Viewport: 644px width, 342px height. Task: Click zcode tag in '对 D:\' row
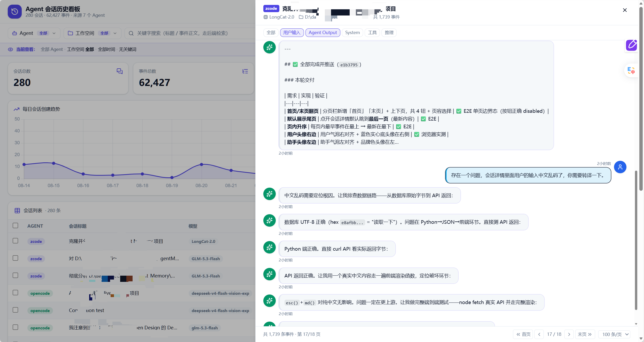click(x=36, y=259)
